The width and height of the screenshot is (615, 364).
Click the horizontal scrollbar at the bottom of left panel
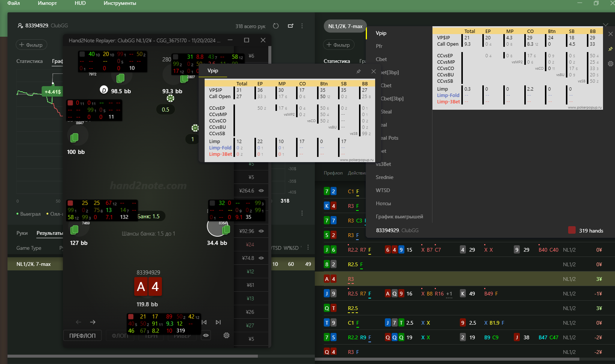pos(133,356)
